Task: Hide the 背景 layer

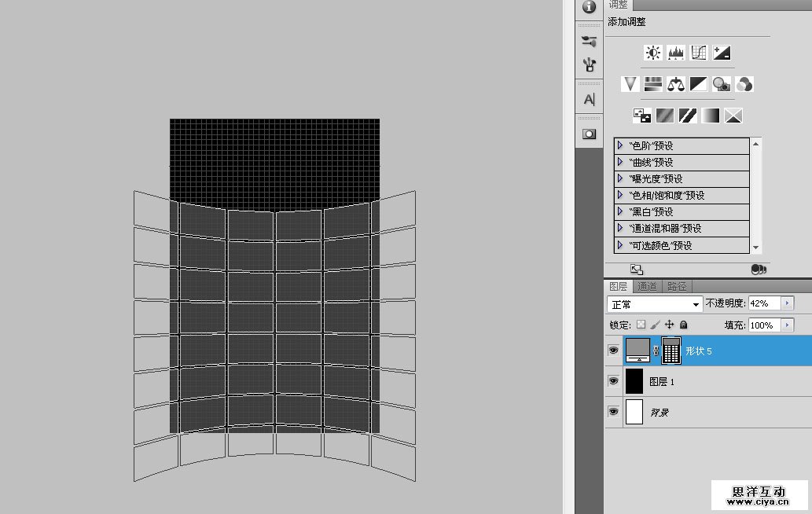Action: [x=614, y=412]
